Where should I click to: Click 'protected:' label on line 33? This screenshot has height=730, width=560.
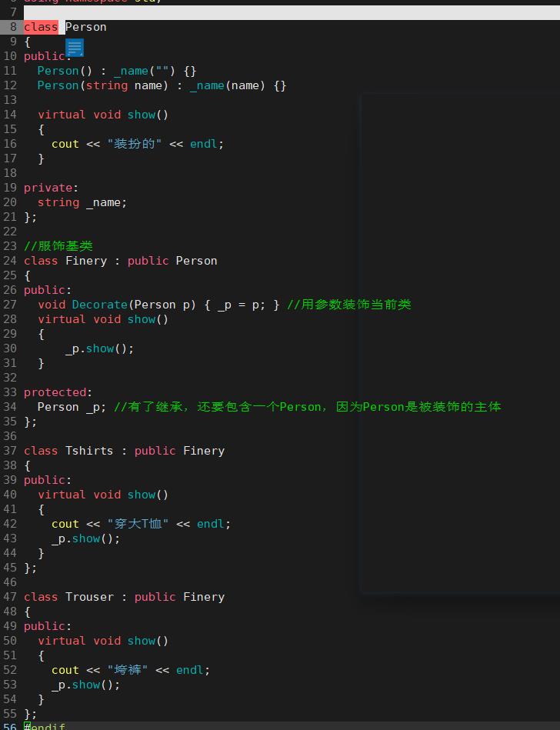pos(58,392)
